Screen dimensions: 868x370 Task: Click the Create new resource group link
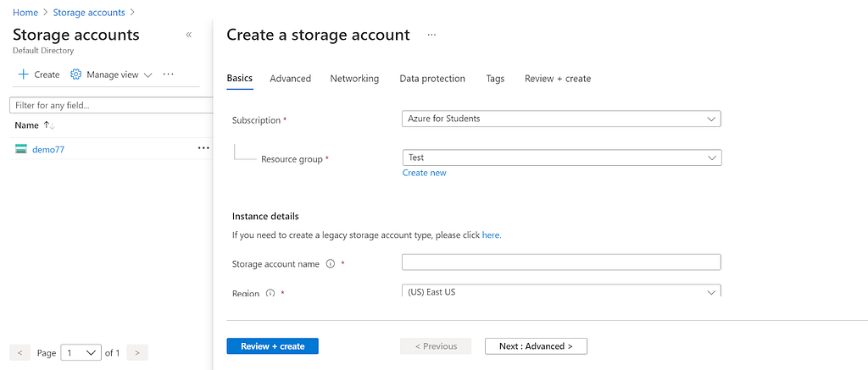(x=424, y=173)
